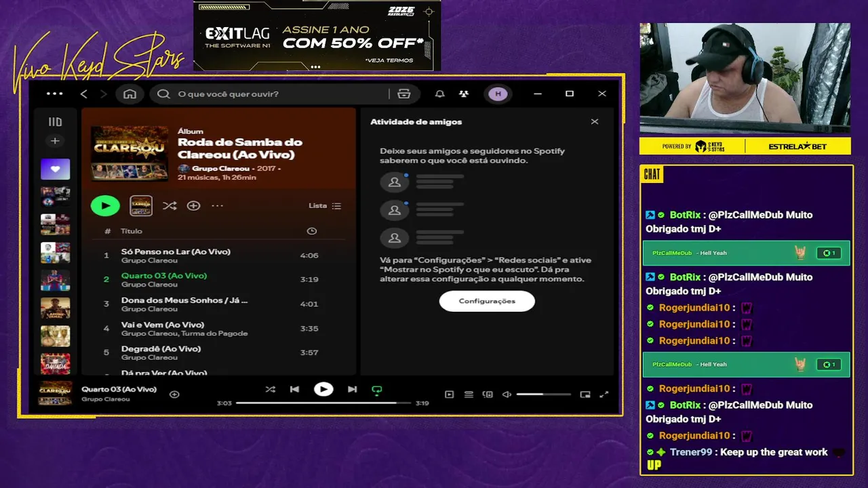Open the Spotify three-dots menu
The width and height of the screenshot is (868, 488).
tap(55, 94)
